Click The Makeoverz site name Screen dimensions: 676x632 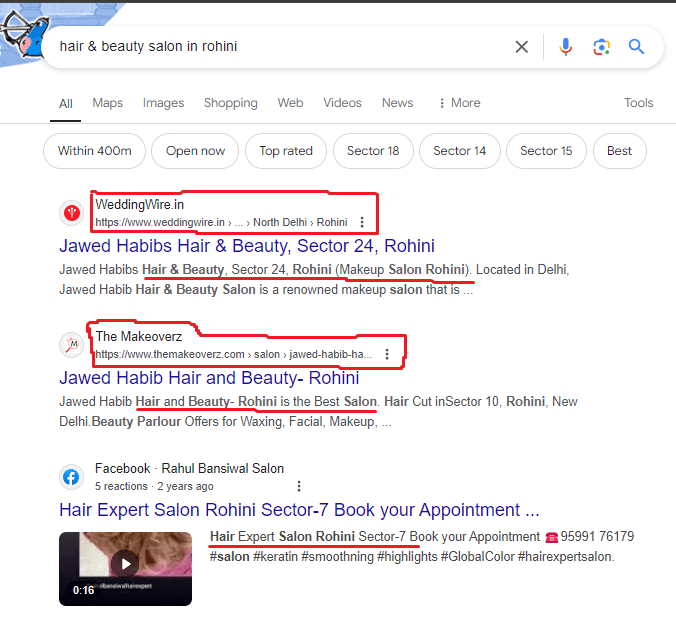(139, 337)
